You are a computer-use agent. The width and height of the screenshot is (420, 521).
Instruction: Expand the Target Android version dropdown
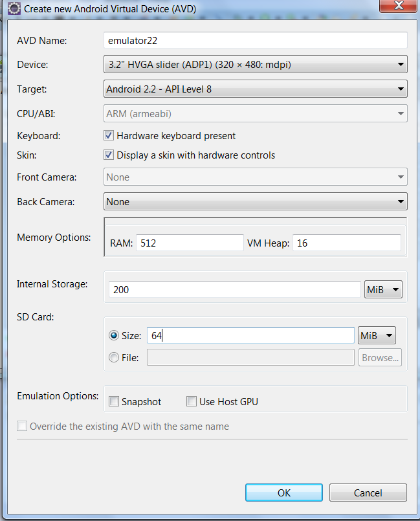[x=255, y=89]
